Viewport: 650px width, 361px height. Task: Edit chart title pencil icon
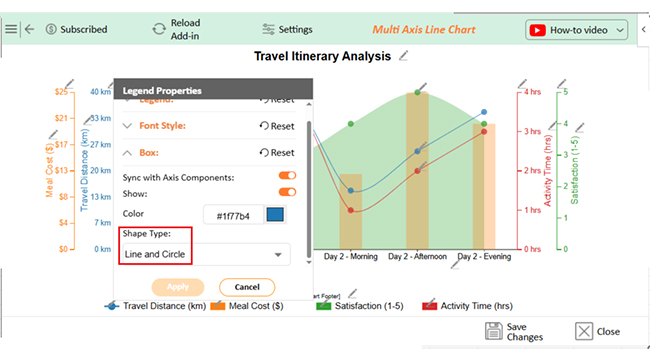(x=403, y=56)
